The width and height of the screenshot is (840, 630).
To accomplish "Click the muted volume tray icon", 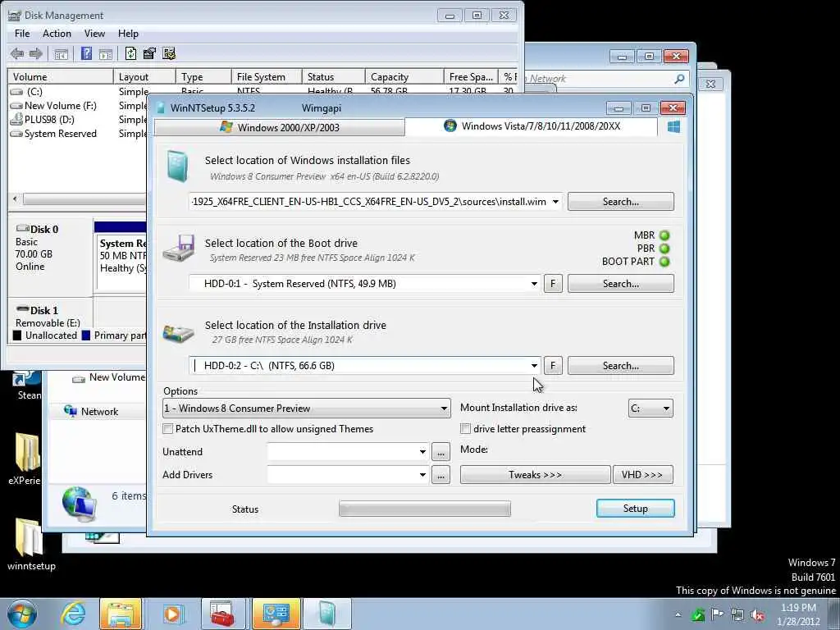I will (x=757, y=615).
